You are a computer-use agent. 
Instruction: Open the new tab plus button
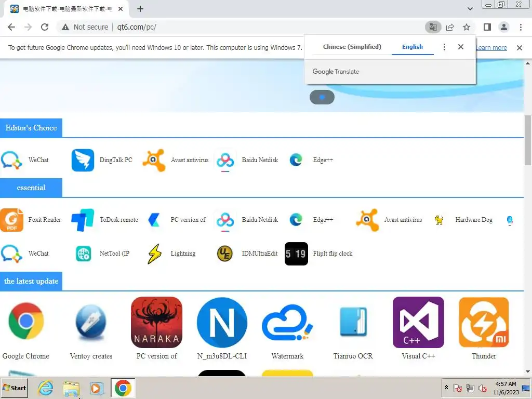click(140, 9)
